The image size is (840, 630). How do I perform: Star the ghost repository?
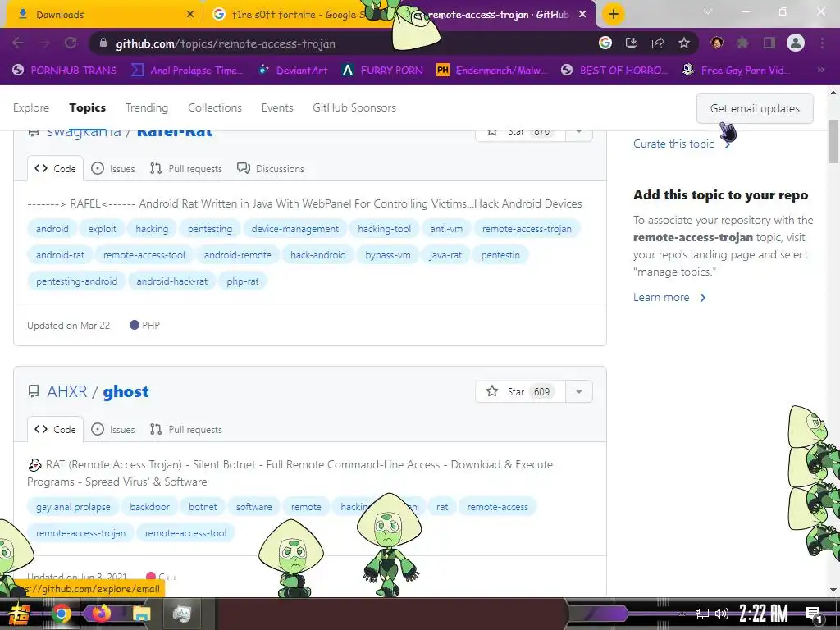click(520, 391)
